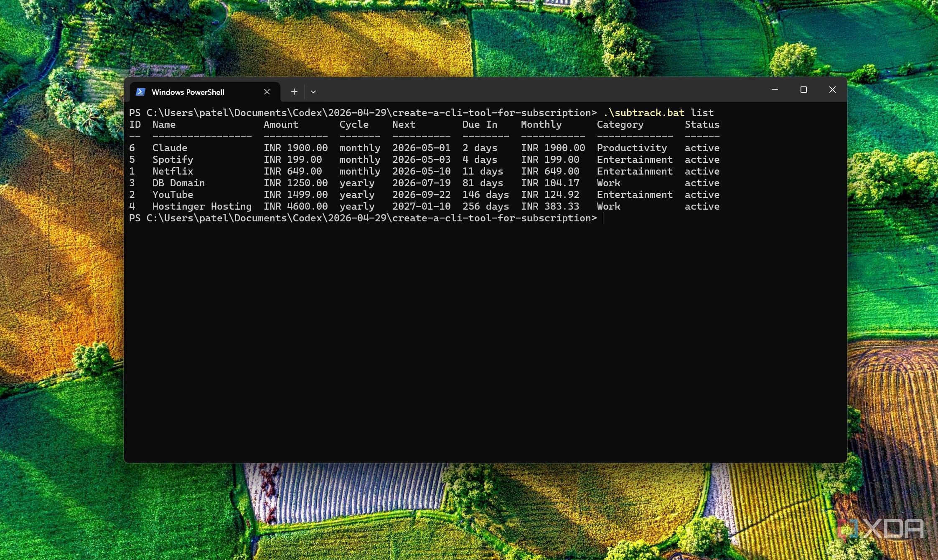Screen dimensions: 938x560
Task: Expand the new tab profile dropdown
Action: click(x=313, y=92)
